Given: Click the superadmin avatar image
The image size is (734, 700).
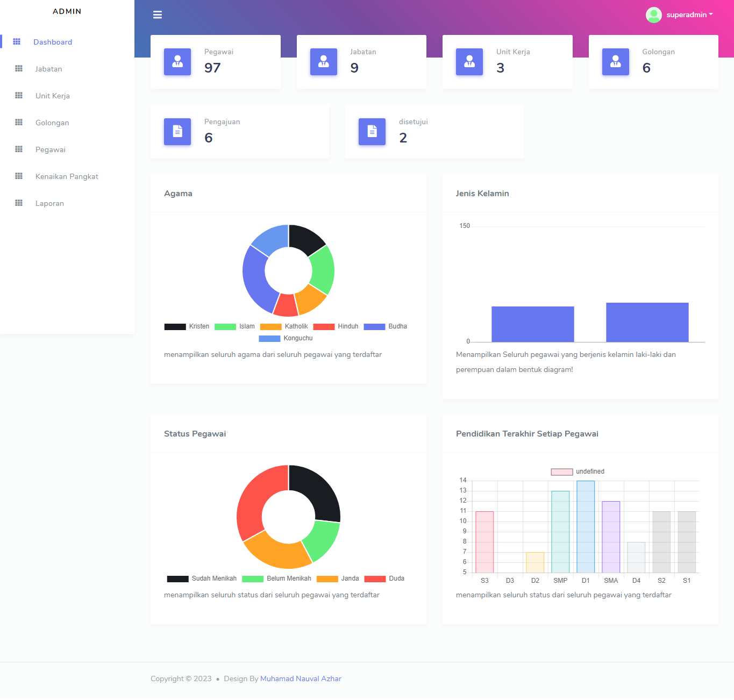Looking at the screenshot, I should click(653, 15).
